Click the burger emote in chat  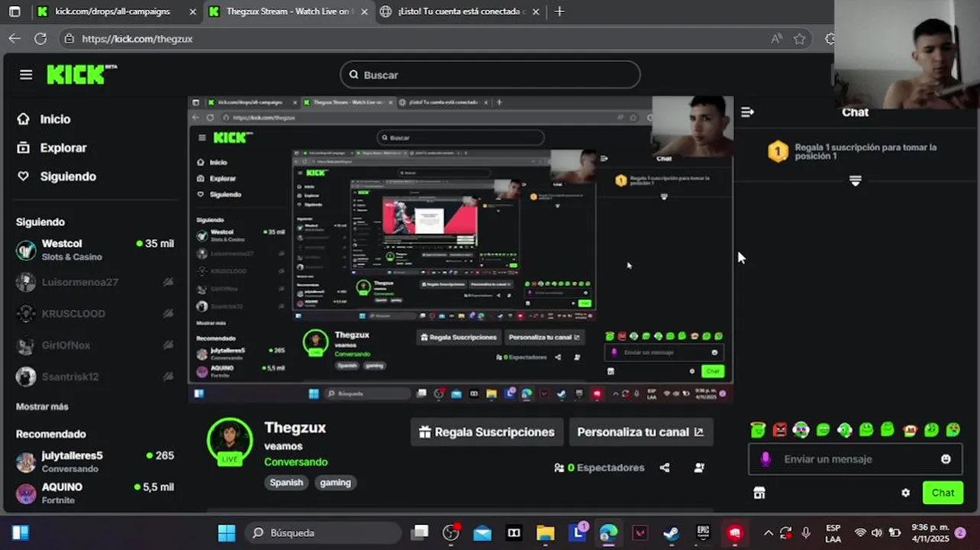909,430
